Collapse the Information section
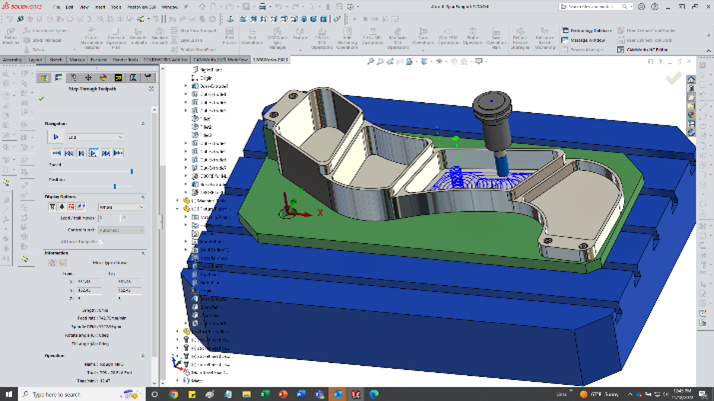Image resolution: width=714 pixels, height=401 pixels. pyautogui.click(x=143, y=253)
